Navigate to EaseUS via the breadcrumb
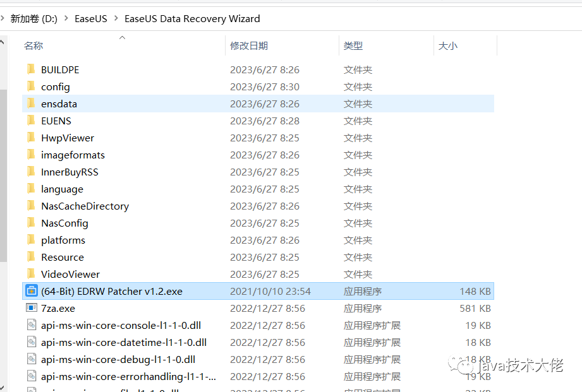582x392 pixels. point(90,18)
